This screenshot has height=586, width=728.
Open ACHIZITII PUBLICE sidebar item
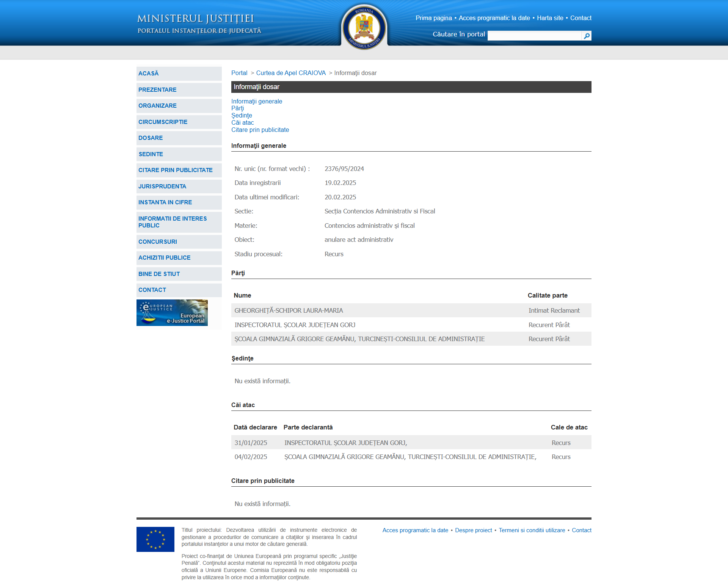tap(179, 258)
